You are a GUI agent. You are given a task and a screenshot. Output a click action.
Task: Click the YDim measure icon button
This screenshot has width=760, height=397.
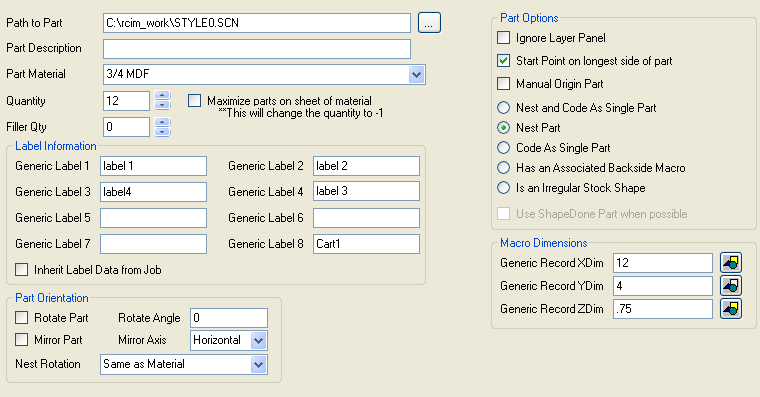point(730,286)
